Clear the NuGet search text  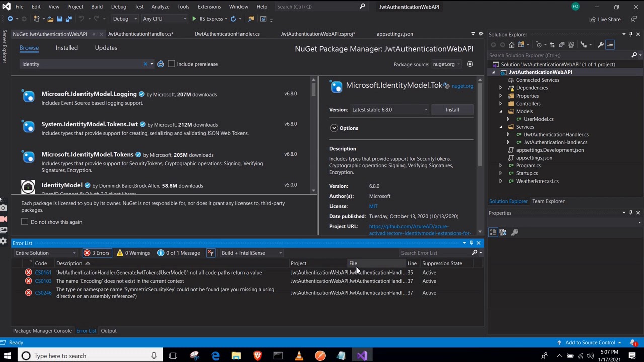tap(145, 64)
